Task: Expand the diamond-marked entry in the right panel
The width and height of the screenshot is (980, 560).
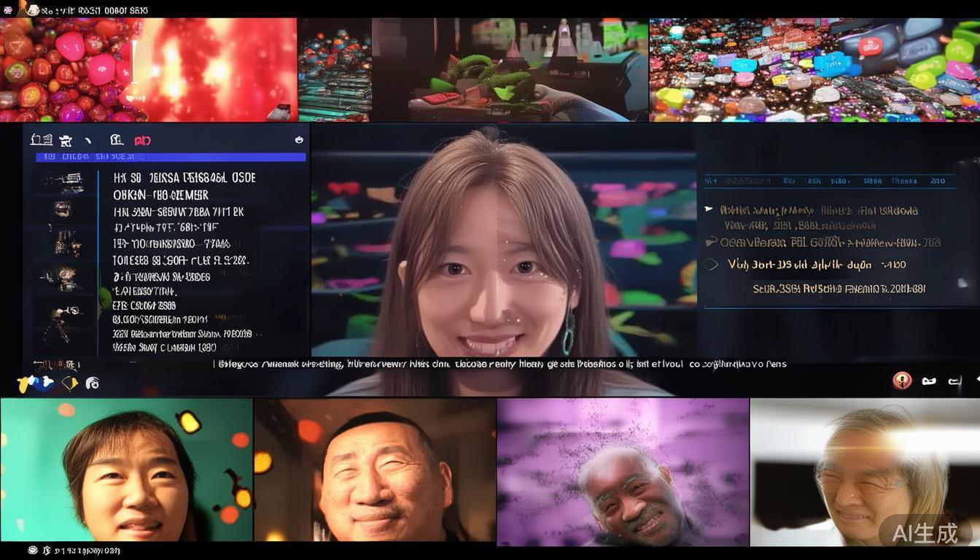Action: 711,264
